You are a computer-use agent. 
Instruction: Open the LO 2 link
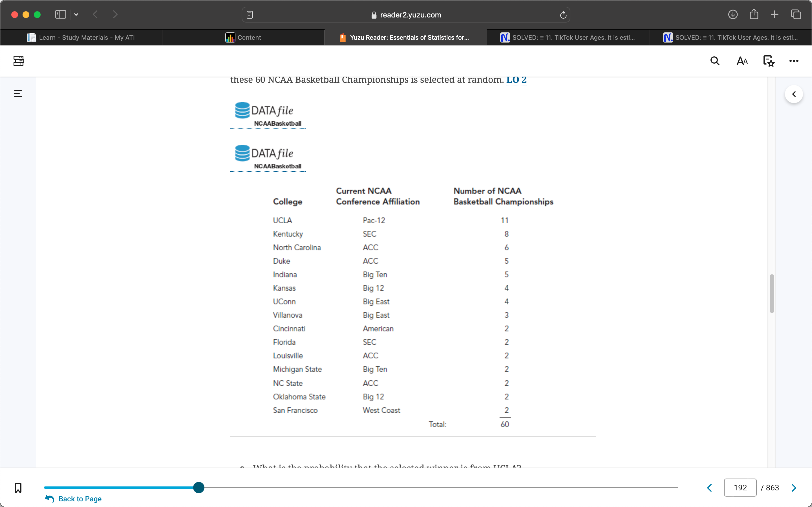tap(516, 80)
